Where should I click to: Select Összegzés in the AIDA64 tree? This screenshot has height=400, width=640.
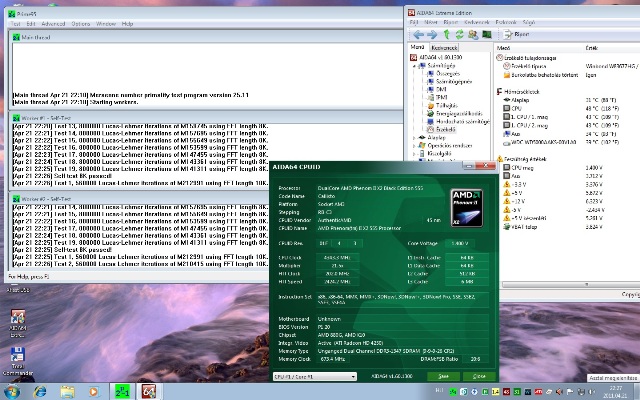(x=443, y=74)
